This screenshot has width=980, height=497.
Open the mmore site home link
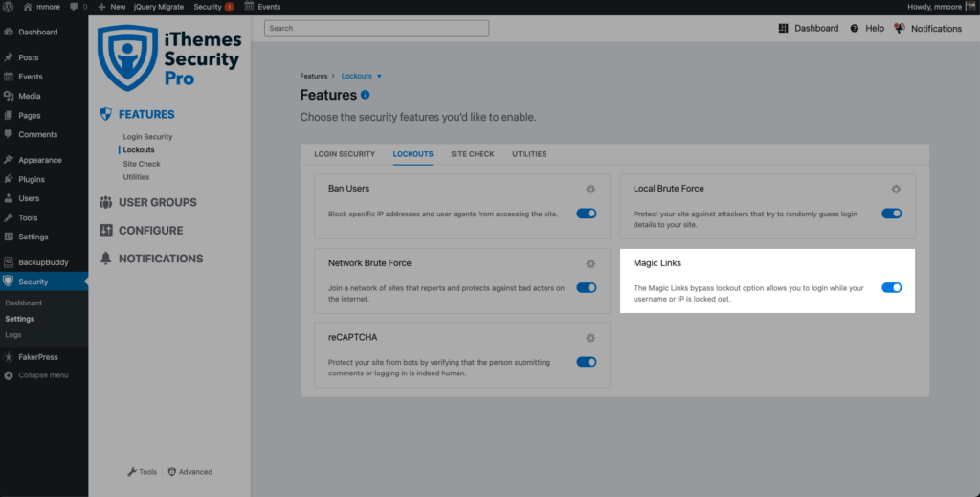tap(41, 7)
